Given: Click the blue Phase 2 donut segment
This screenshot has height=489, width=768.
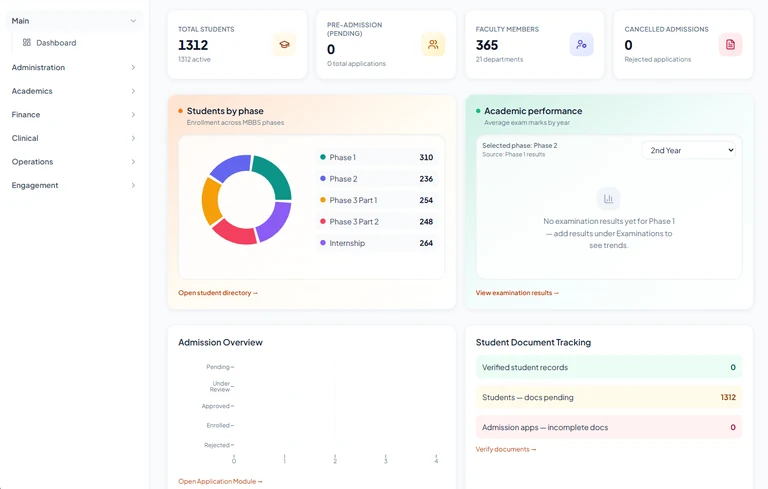Looking at the screenshot, I should pyautogui.click(x=230, y=167).
